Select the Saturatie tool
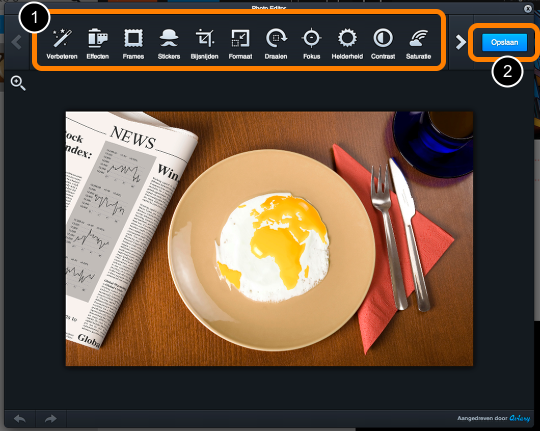The width and height of the screenshot is (540, 431). (x=418, y=44)
